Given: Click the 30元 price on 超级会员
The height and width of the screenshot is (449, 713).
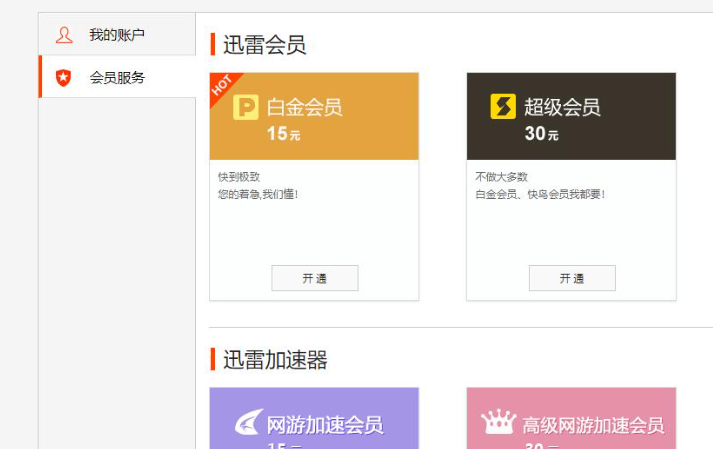Looking at the screenshot, I should (x=541, y=134).
